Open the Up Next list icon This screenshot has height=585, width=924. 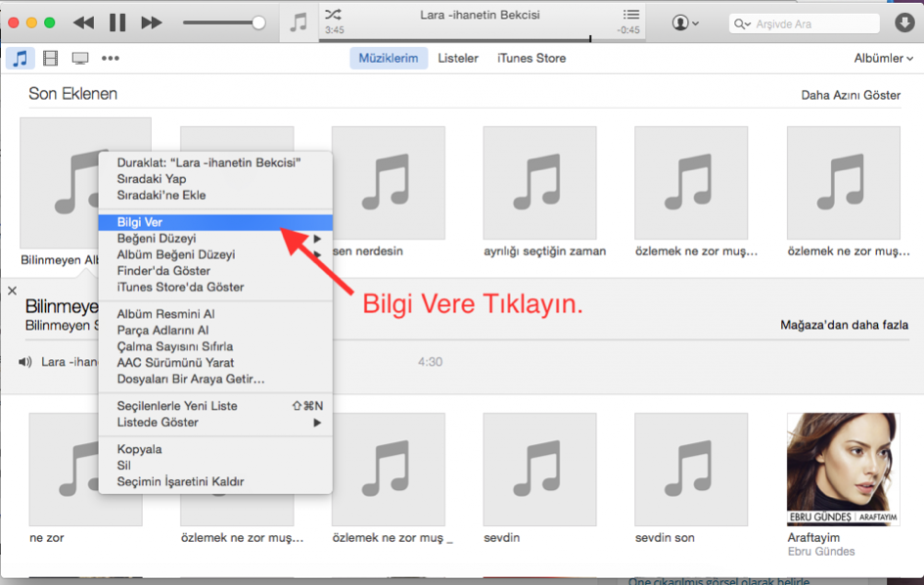point(631,14)
